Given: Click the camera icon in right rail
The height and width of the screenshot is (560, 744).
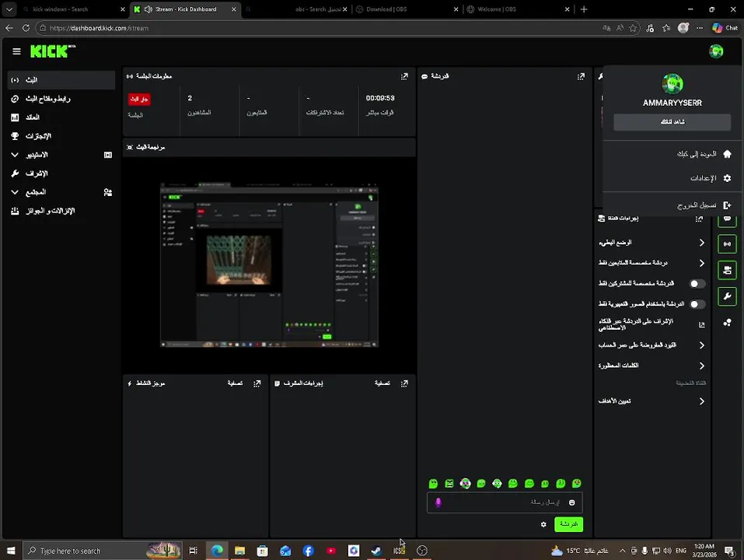Looking at the screenshot, I should 727,271.
